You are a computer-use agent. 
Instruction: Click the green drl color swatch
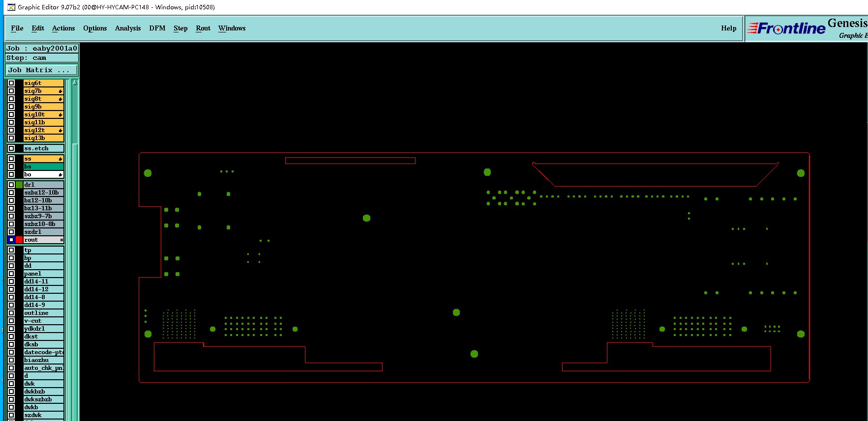(x=19, y=185)
